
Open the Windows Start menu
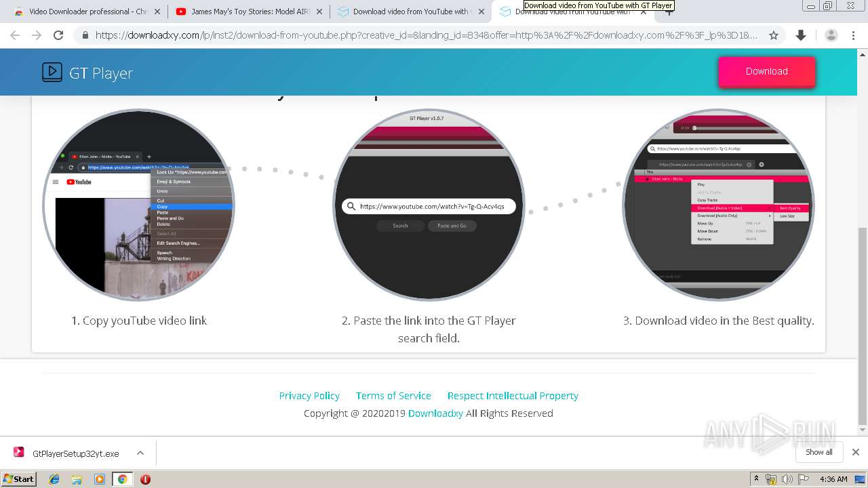tap(18, 479)
